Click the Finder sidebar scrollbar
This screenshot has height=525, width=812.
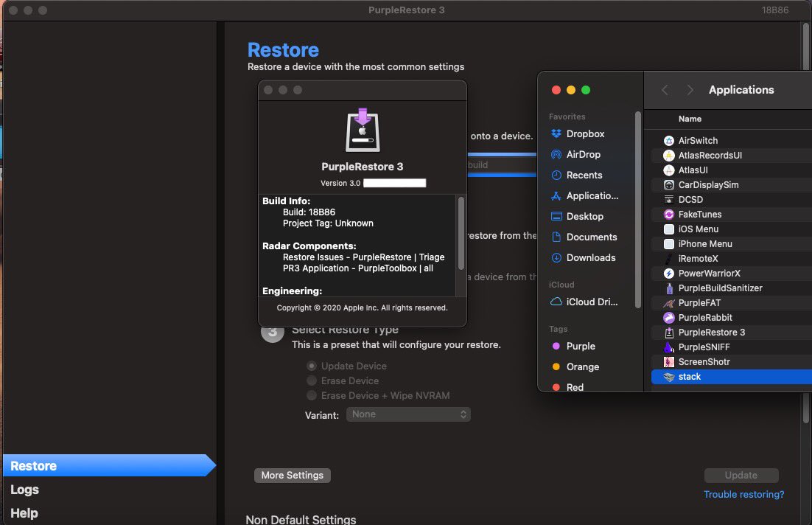pyautogui.click(x=637, y=209)
